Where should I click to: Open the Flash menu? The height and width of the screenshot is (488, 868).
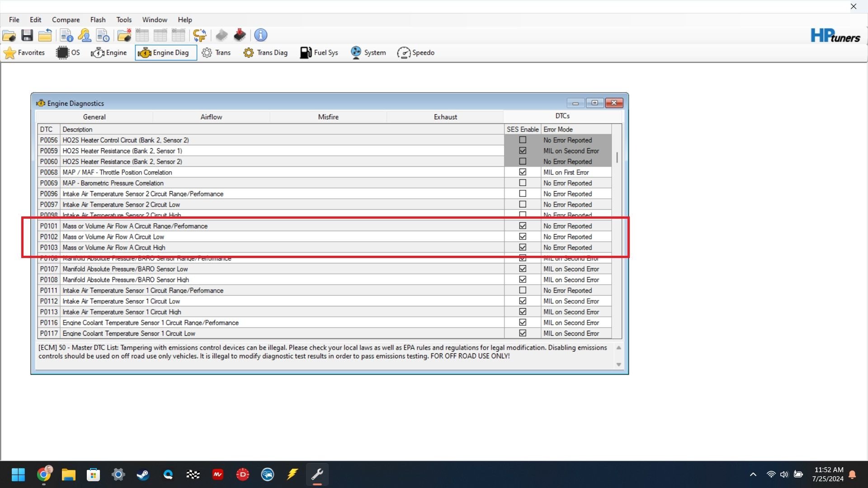tap(98, 20)
